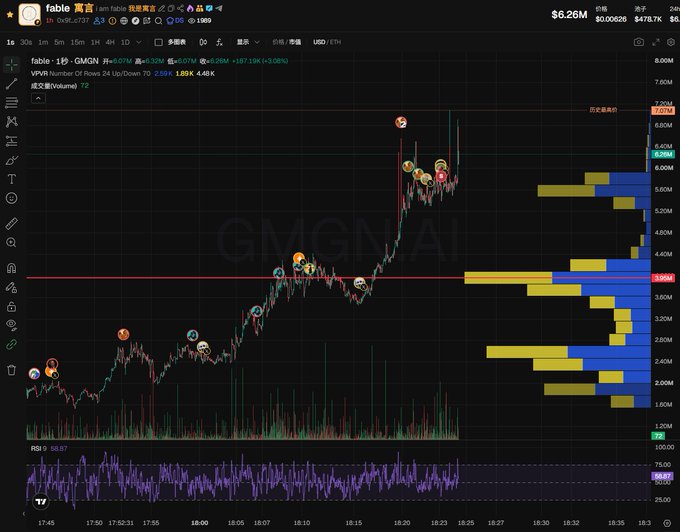Switch to 4H timeframe
The height and width of the screenshot is (532, 680).
[x=110, y=42]
